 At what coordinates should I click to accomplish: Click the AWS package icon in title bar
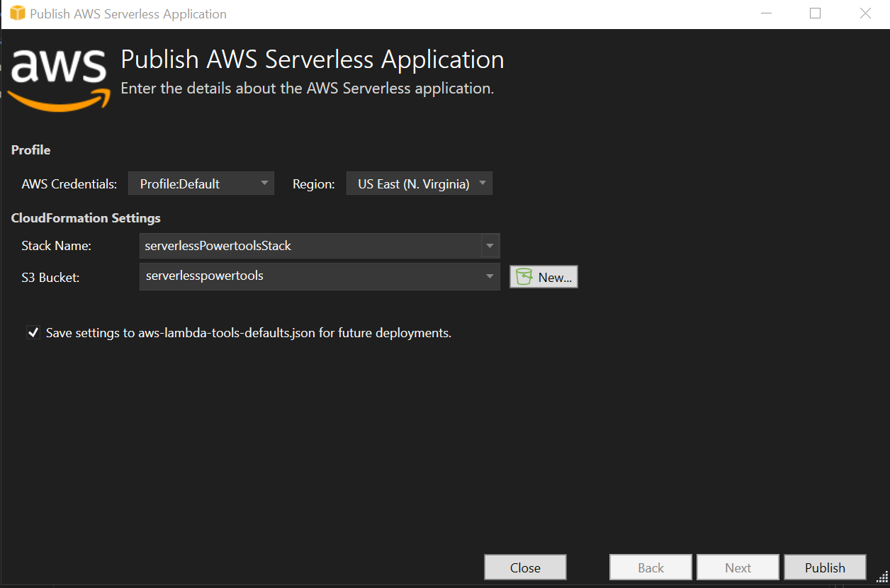tap(16, 13)
